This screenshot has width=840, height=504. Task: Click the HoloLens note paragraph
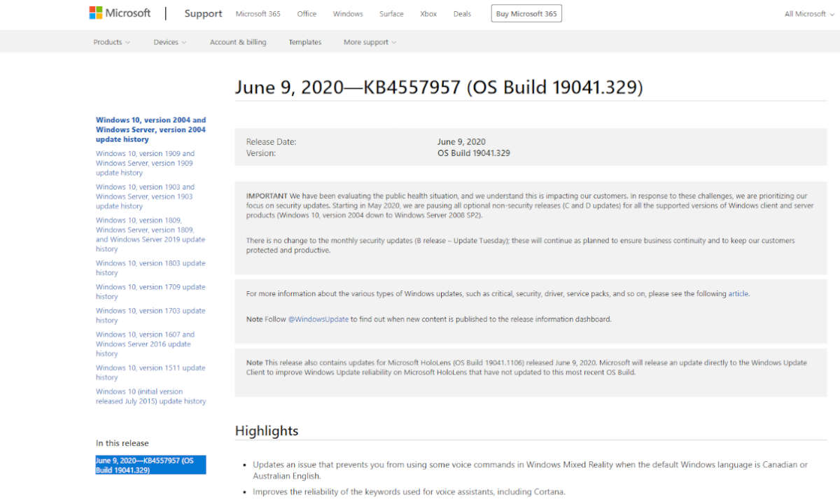pos(526,367)
